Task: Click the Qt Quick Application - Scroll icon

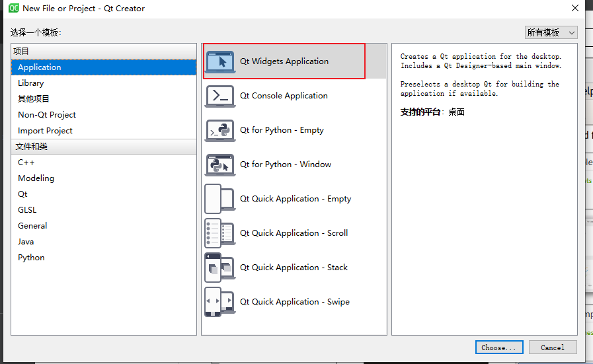Action: click(x=220, y=233)
